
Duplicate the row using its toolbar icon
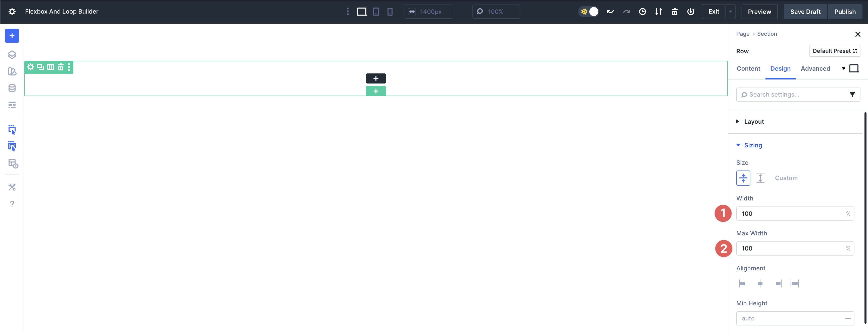[40, 67]
